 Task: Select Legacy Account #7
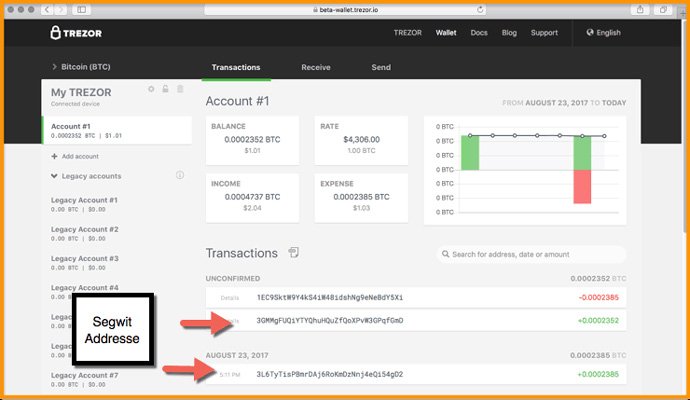tap(84, 379)
